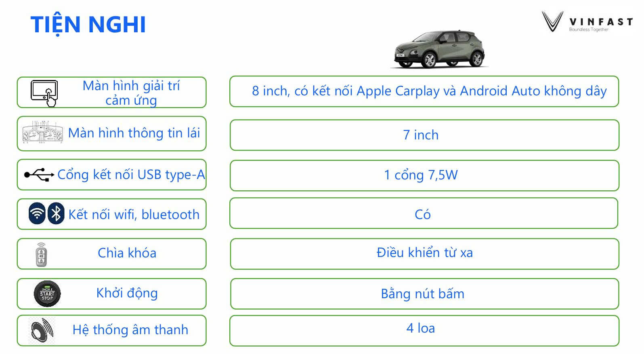644x354 pixels.
Task: Click the speaker sound system icon
Action: tap(42, 330)
